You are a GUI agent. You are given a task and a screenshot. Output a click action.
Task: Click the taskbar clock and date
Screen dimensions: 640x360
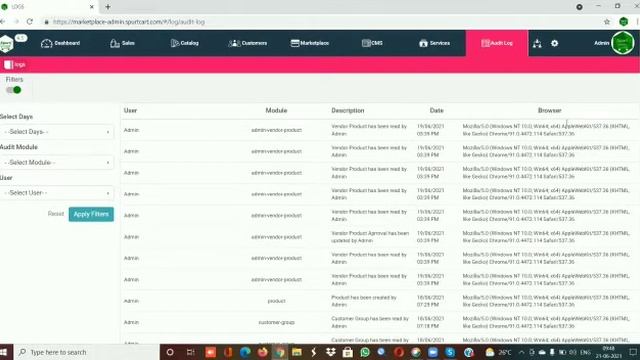point(609,352)
